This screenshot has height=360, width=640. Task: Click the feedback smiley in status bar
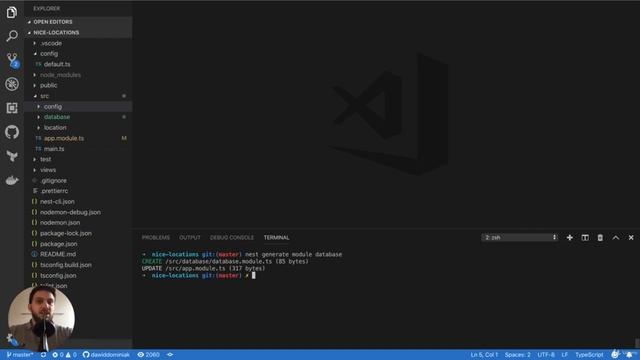point(615,354)
